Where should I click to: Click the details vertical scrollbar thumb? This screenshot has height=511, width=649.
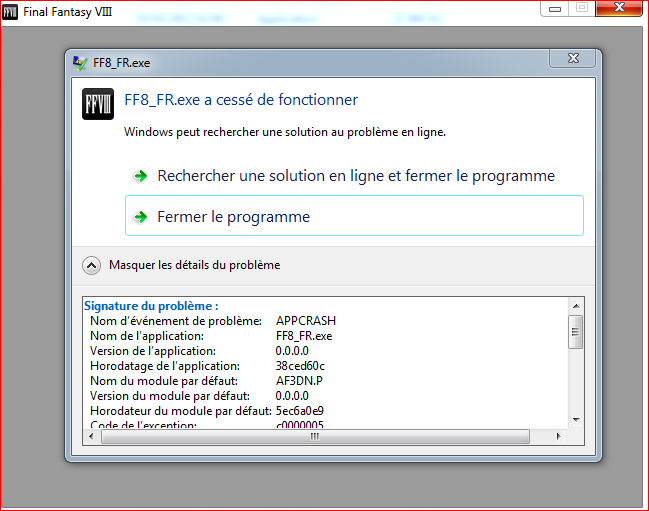pos(575,332)
